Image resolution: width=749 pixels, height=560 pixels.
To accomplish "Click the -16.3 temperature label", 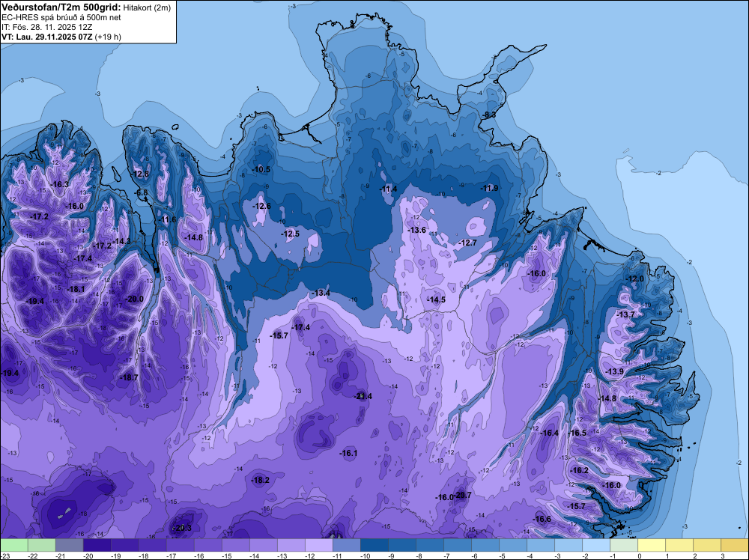I will (x=60, y=184).
